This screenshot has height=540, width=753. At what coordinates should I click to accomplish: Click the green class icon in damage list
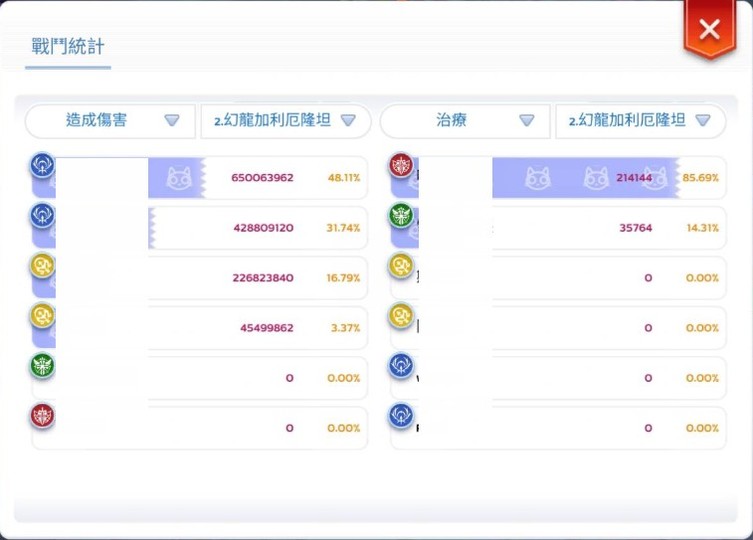[x=42, y=365]
